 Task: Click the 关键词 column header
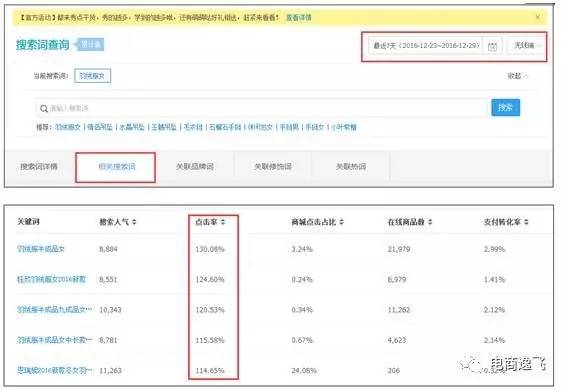(28, 222)
